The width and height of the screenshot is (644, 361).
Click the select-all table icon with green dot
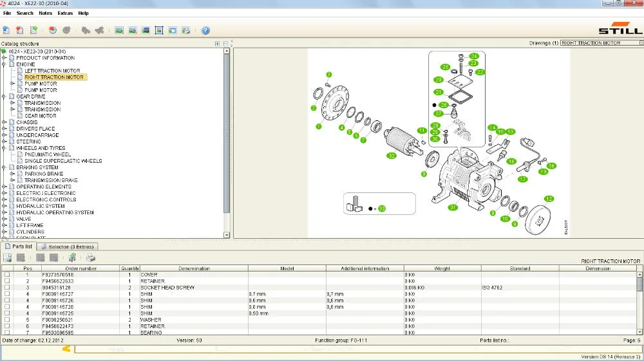pos(7,257)
